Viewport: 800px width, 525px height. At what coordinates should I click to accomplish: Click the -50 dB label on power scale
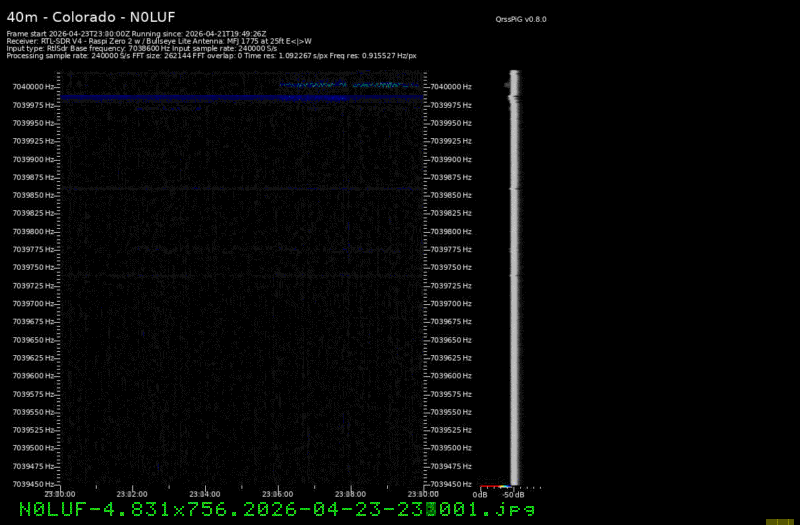point(513,494)
